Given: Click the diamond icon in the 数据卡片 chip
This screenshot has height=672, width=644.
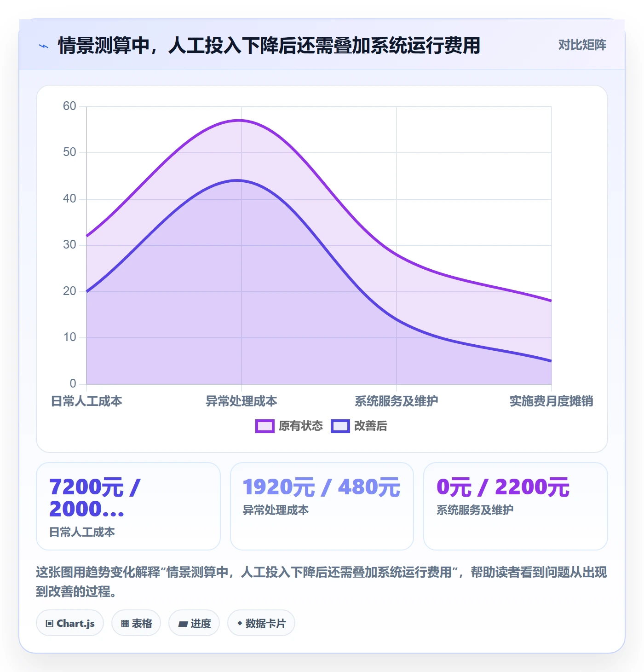Looking at the screenshot, I should point(240,623).
